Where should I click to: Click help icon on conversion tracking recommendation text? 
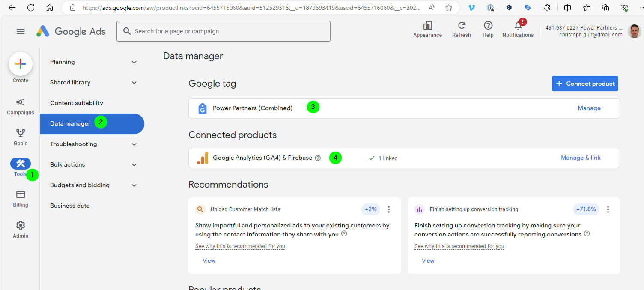587,234
